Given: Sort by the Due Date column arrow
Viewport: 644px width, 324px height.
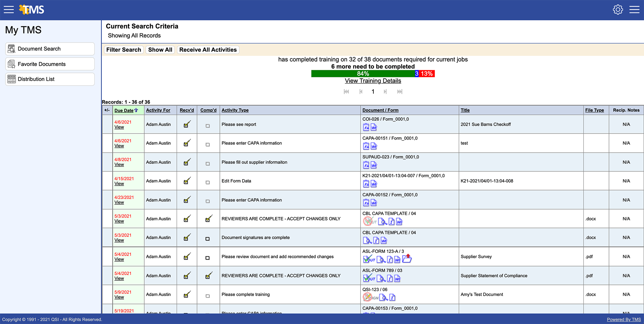Looking at the screenshot, I should pos(136,110).
